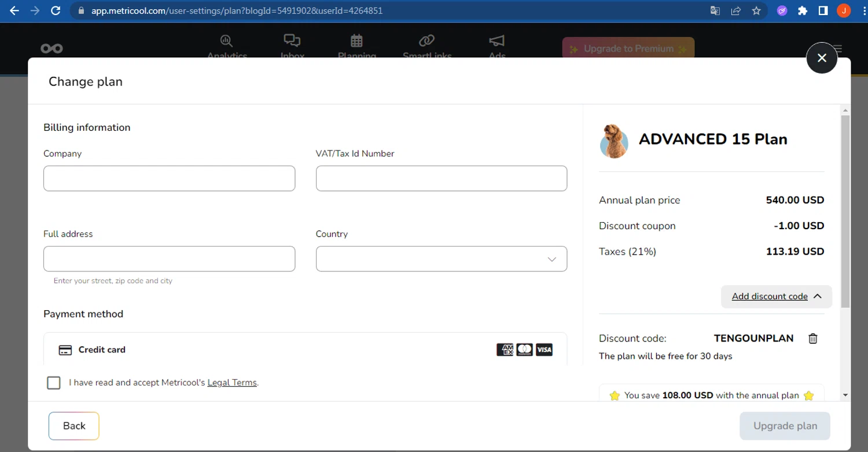Open the purple browser extension icon
This screenshot has height=452, width=868.
coord(782,10)
